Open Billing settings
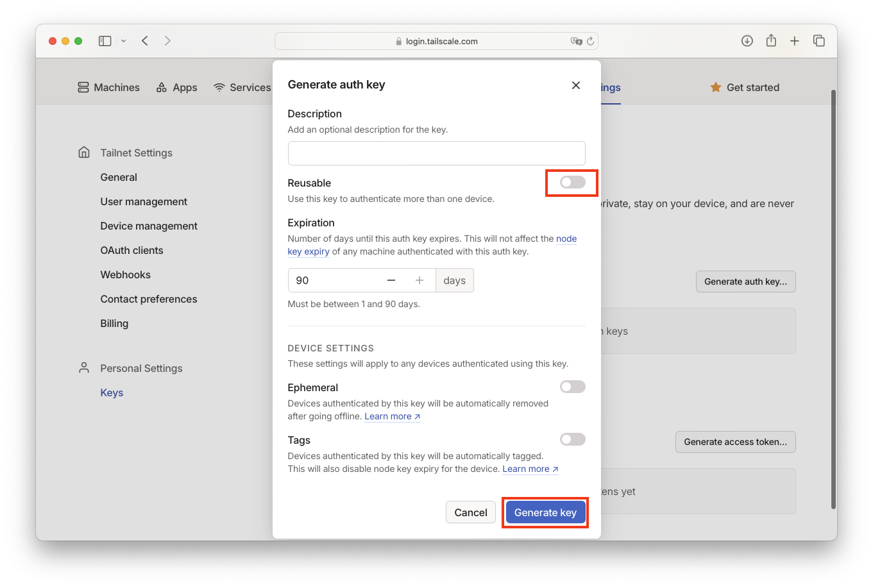 pyautogui.click(x=114, y=323)
